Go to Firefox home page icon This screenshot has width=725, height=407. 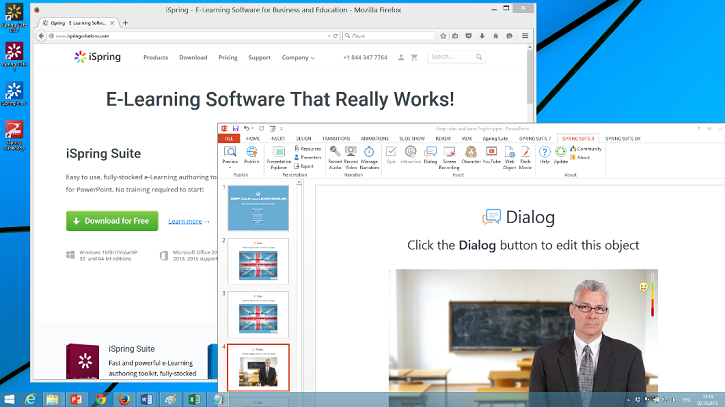(496, 36)
